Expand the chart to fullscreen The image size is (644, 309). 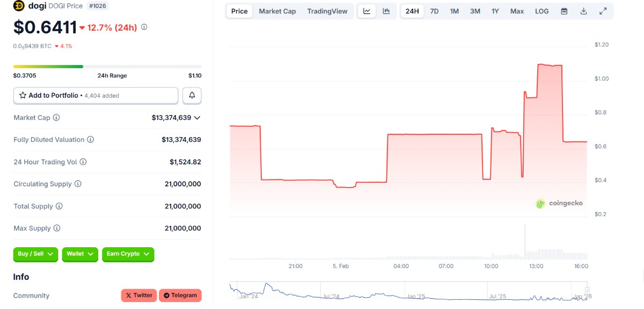pos(603,11)
